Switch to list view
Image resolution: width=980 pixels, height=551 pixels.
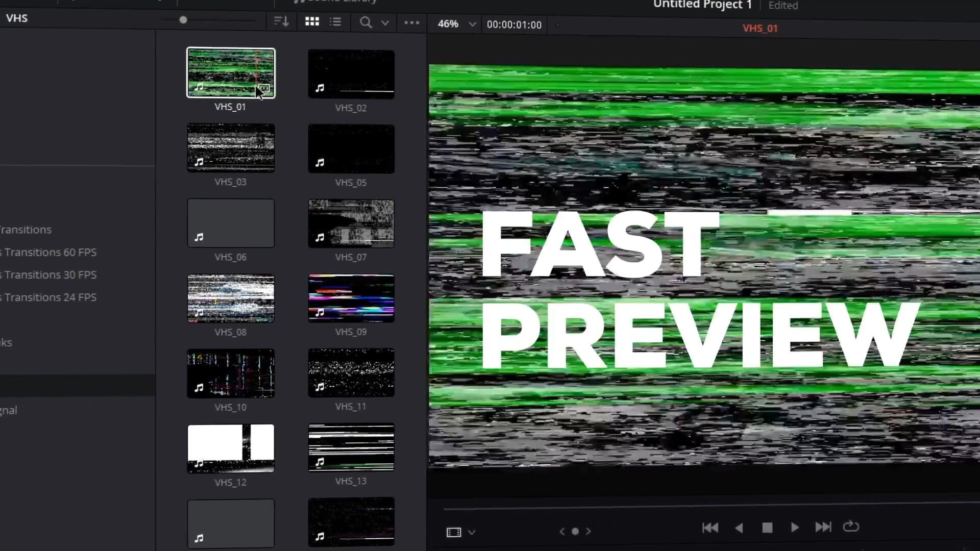tap(335, 21)
